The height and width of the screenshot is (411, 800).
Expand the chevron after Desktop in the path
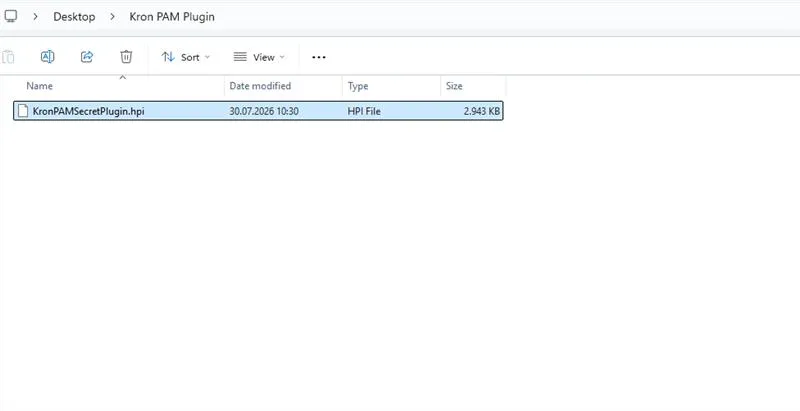(112, 17)
